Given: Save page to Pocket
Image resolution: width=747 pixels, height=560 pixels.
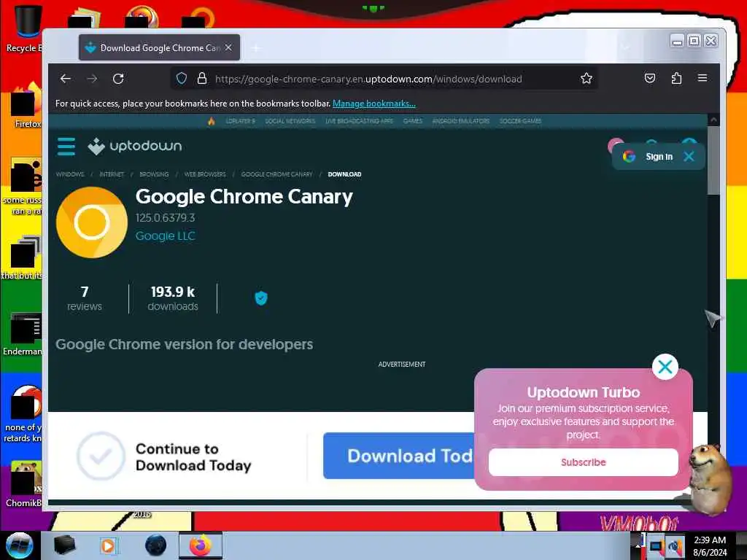Looking at the screenshot, I should pyautogui.click(x=650, y=79).
